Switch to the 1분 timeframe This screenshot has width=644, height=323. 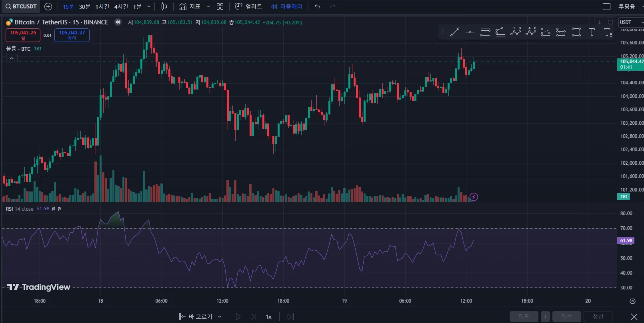tap(137, 6)
